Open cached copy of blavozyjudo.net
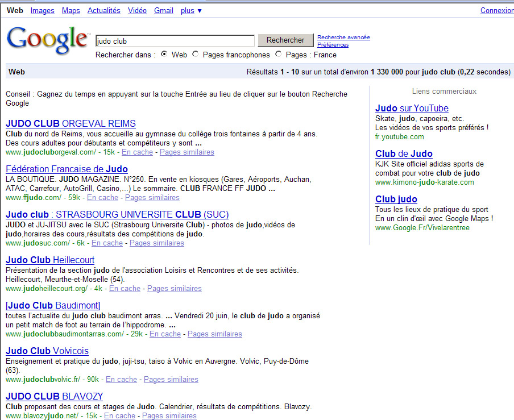This screenshot has height=420, width=514. pyautogui.click(x=119, y=416)
